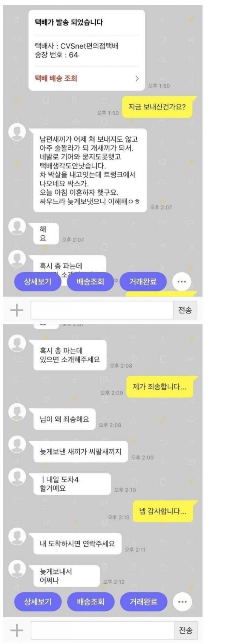Screen dimensions: 227x644
Task: Open the 택배 배송 조회 tracking link
Action: pyautogui.click(x=56, y=79)
